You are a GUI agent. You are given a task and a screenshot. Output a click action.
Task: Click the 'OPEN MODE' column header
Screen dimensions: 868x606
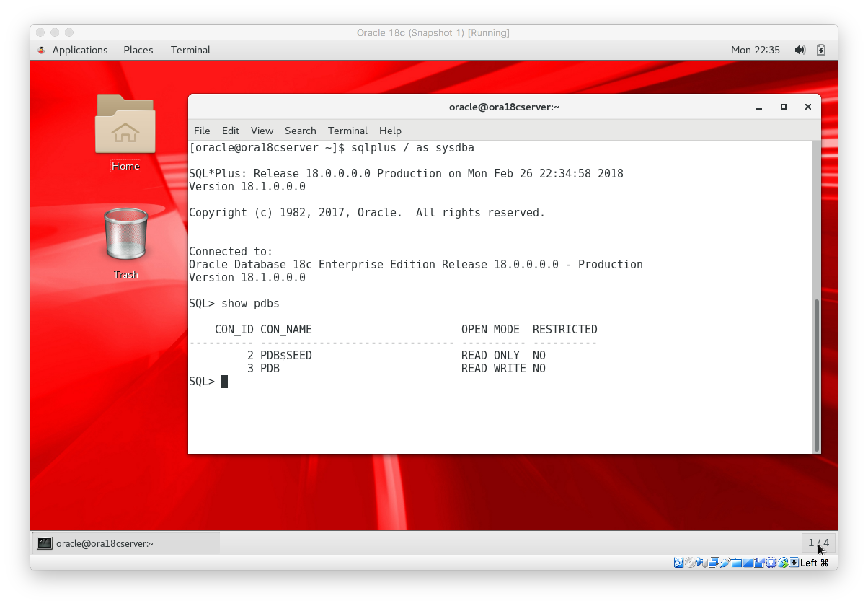point(490,329)
